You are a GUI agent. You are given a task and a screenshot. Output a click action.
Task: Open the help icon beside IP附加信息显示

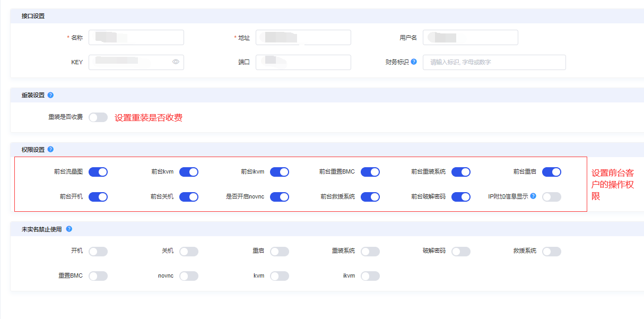(x=533, y=196)
